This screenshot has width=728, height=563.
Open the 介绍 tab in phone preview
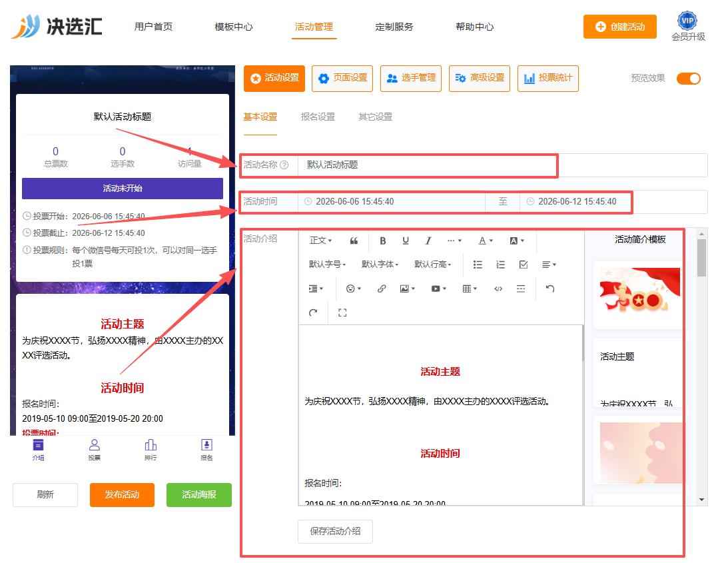click(38, 450)
